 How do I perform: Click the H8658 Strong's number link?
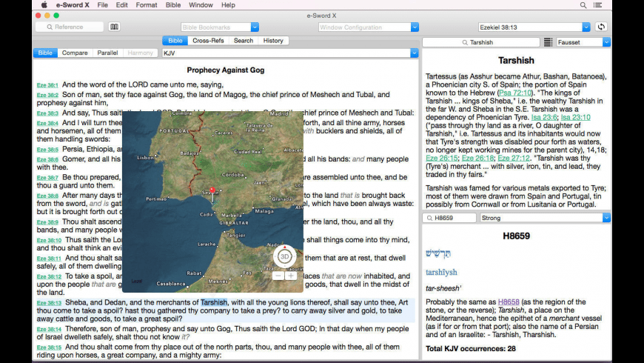pyautogui.click(x=509, y=302)
